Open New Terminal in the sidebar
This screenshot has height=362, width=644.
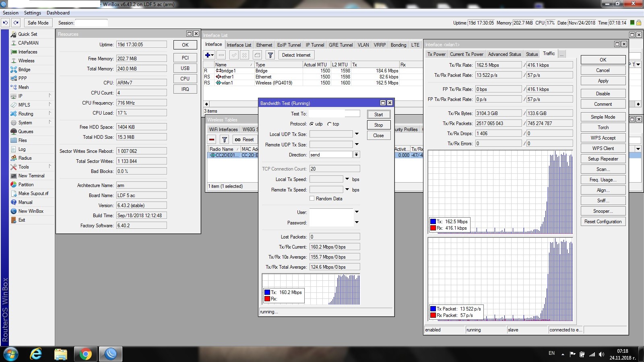click(x=31, y=176)
